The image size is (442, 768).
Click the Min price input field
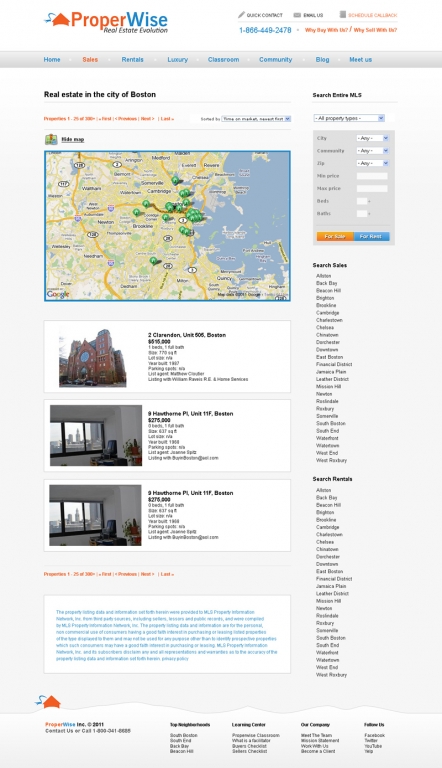(372, 176)
